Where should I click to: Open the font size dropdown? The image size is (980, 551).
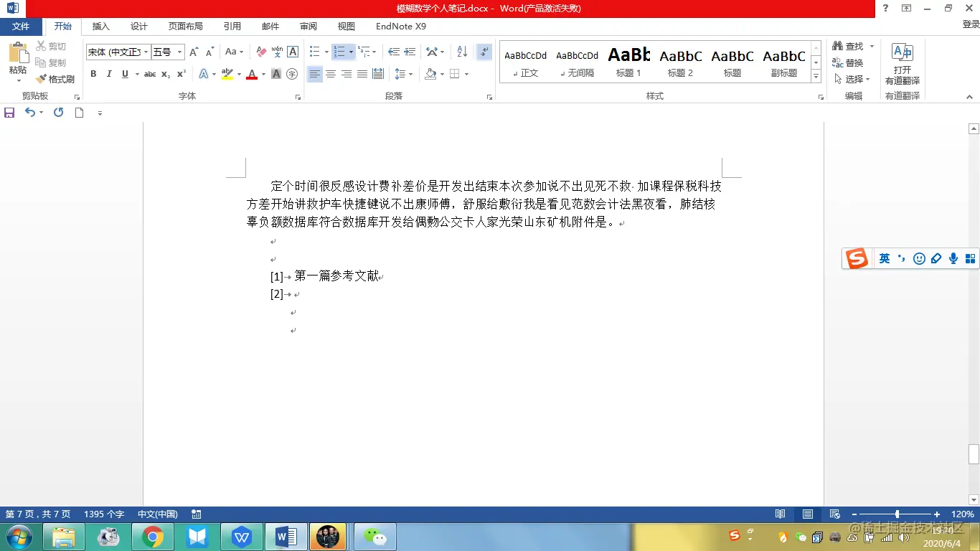(178, 52)
